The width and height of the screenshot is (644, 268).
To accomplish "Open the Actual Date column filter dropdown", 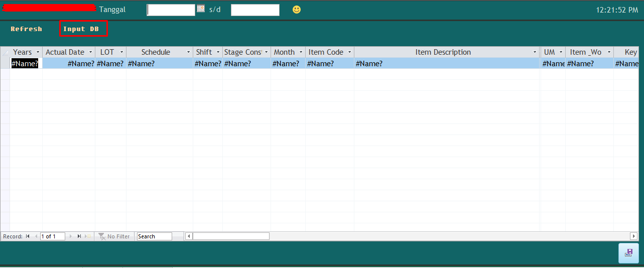I will tap(90, 52).
